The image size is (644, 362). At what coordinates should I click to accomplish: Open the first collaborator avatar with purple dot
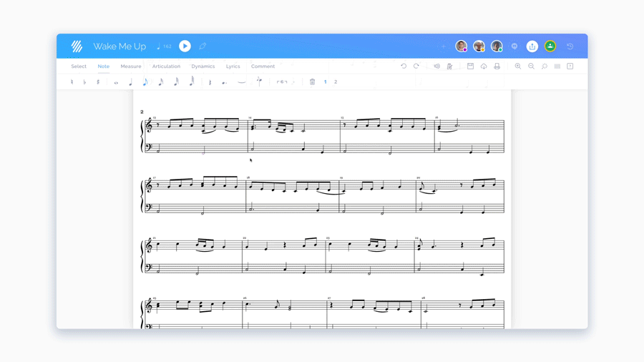(x=462, y=46)
